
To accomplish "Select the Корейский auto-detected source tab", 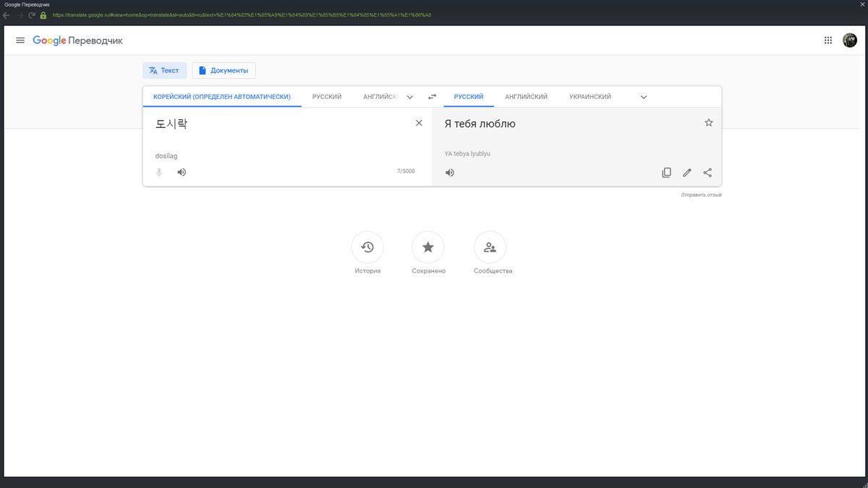I will click(x=222, y=97).
